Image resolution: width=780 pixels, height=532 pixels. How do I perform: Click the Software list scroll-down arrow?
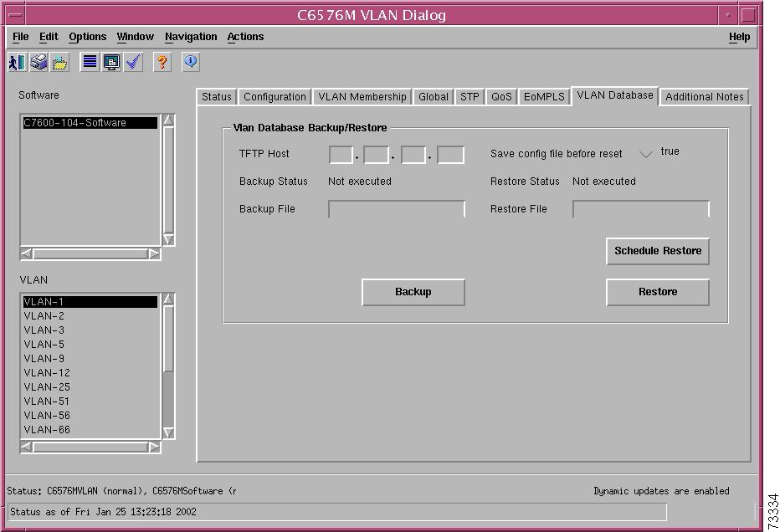168,239
